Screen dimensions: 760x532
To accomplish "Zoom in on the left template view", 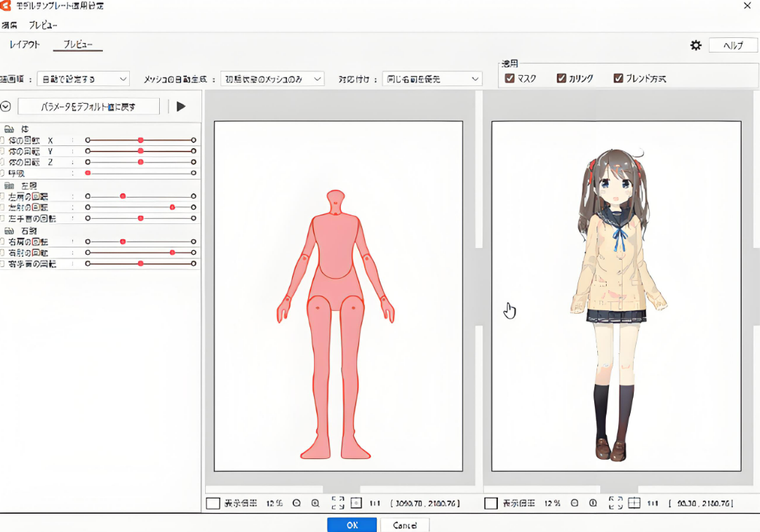I will tap(315, 503).
